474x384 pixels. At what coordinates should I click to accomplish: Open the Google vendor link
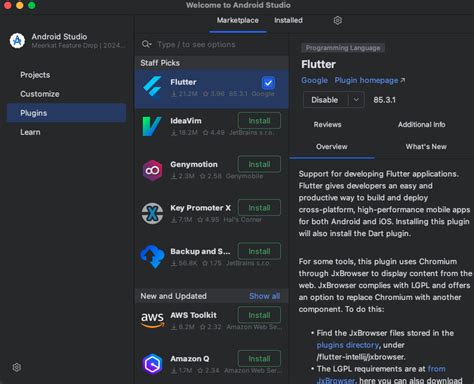tap(314, 80)
